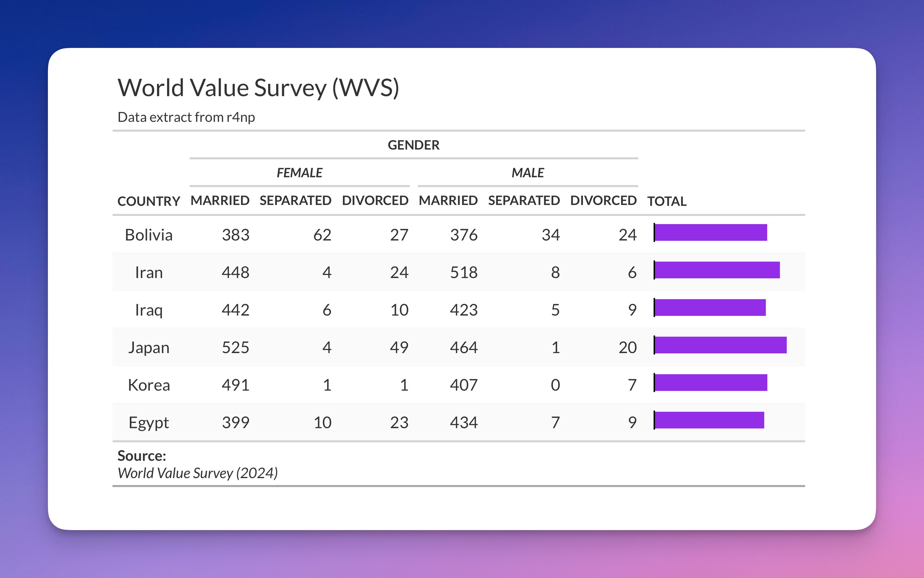Click the World Value Survey (WVS) title
Image resolution: width=924 pixels, height=578 pixels.
(258, 88)
